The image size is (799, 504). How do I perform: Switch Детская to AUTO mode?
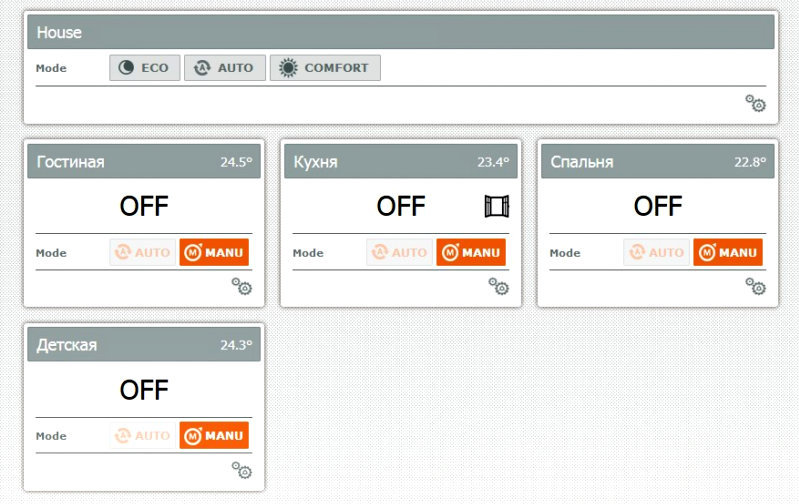click(x=143, y=435)
